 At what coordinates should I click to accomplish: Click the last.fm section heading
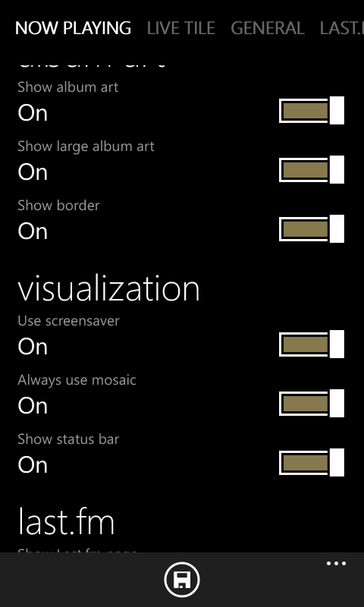pos(66,522)
